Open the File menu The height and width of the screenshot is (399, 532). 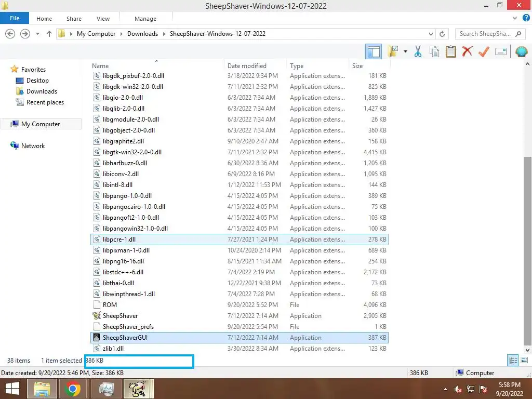coord(14,18)
